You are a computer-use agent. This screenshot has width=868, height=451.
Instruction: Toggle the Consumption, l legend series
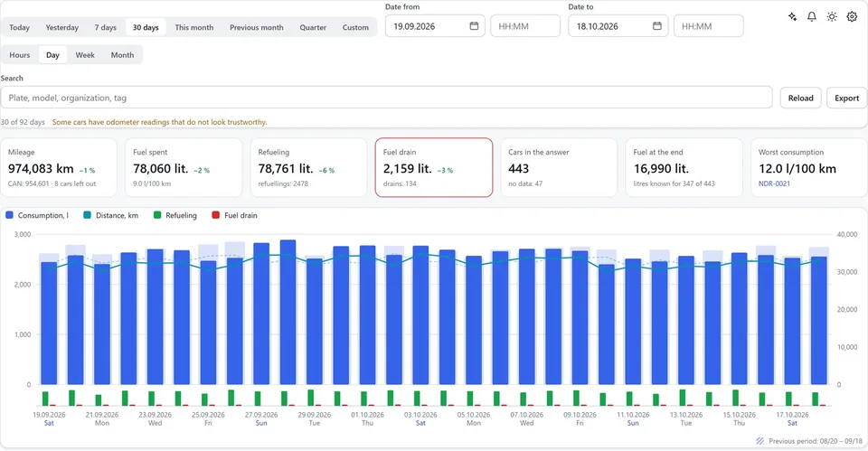37,215
